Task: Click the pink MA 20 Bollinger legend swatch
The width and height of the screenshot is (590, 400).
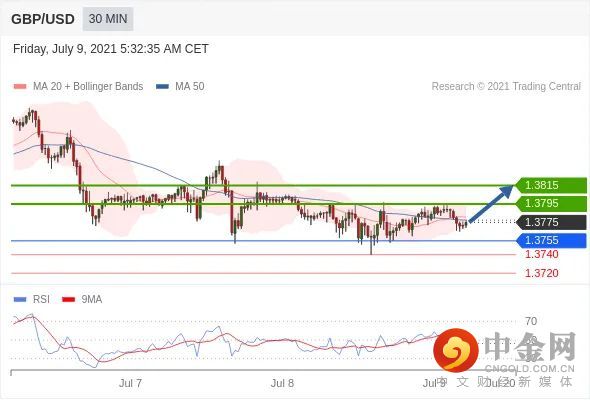Action: [20, 87]
